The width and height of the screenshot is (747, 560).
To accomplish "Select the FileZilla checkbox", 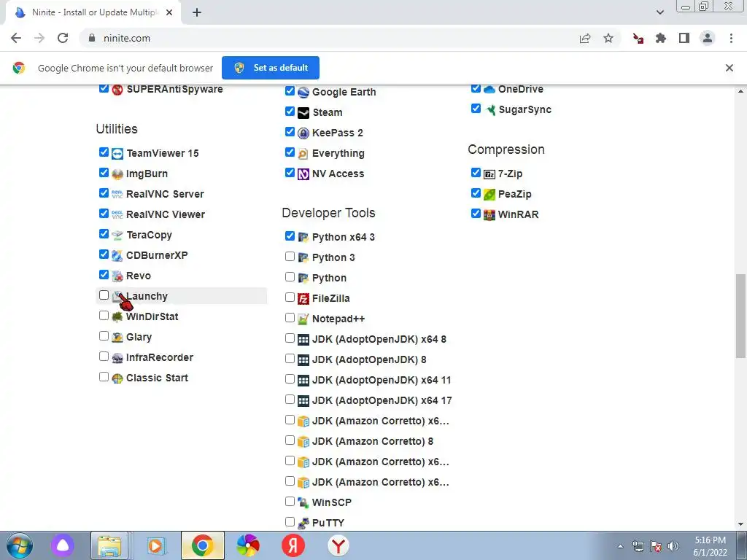I will 290,297.
